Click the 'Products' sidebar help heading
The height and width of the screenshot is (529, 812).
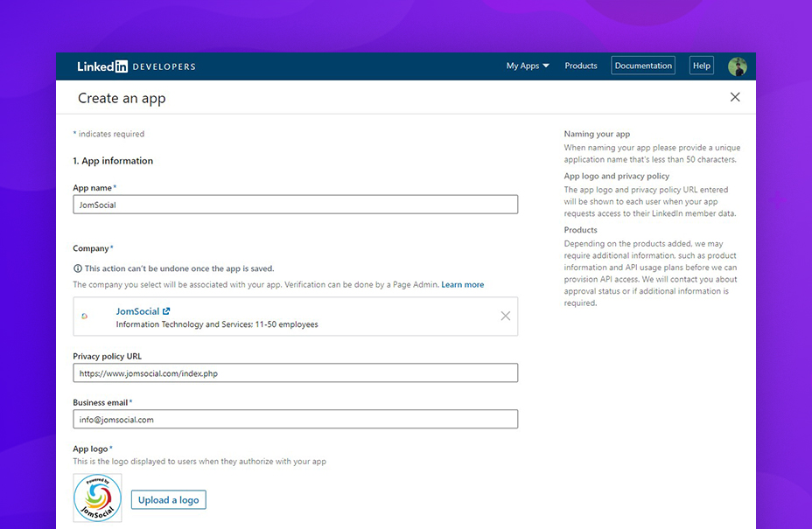[580, 230]
